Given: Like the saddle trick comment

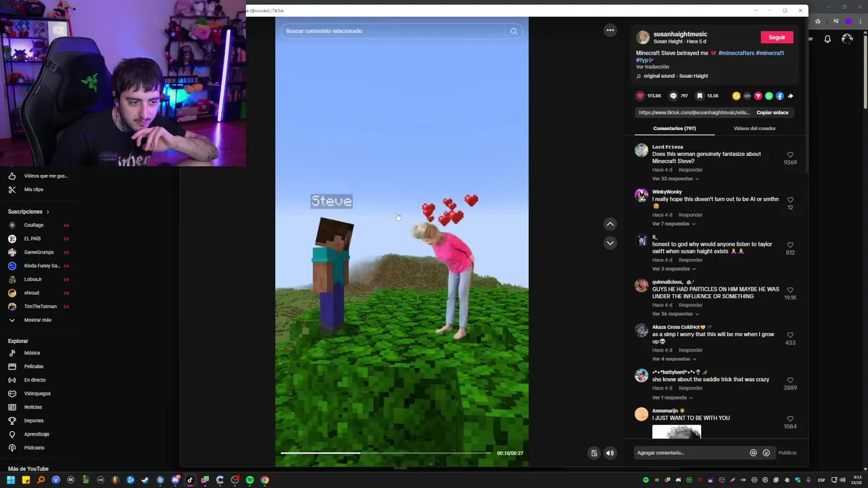Looking at the screenshot, I should pyautogui.click(x=790, y=380).
